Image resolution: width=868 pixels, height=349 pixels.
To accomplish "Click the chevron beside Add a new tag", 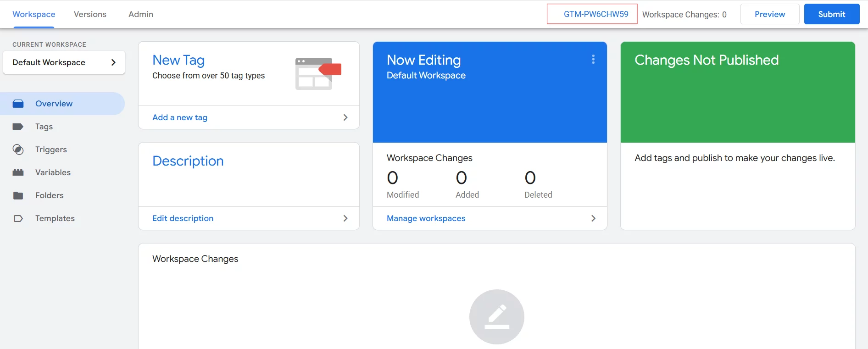I will [345, 117].
